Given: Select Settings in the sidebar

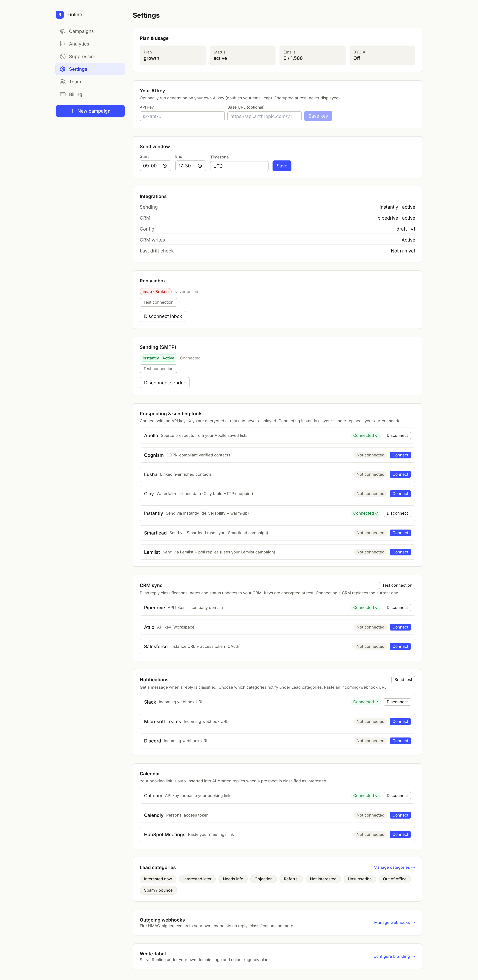Looking at the screenshot, I should pos(90,69).
